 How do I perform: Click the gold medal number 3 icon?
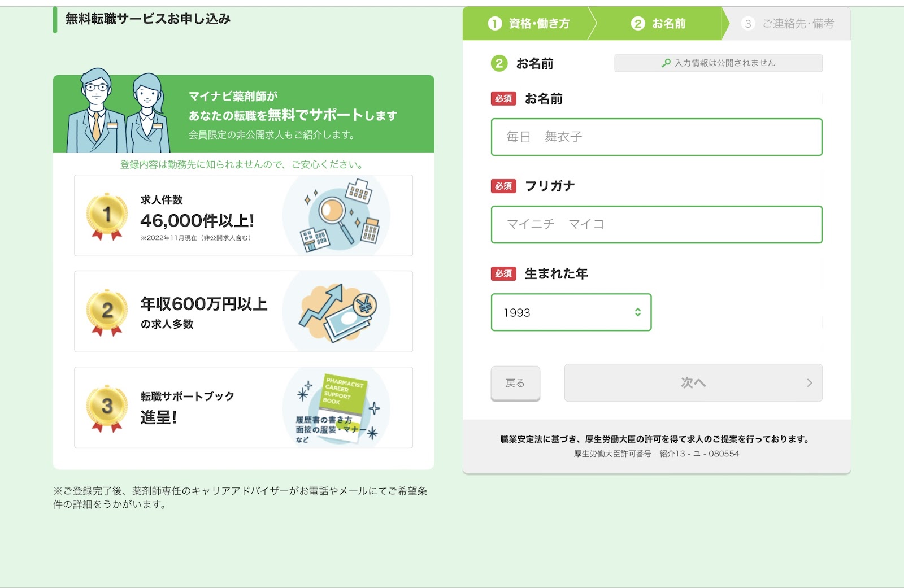click(107, 408)
